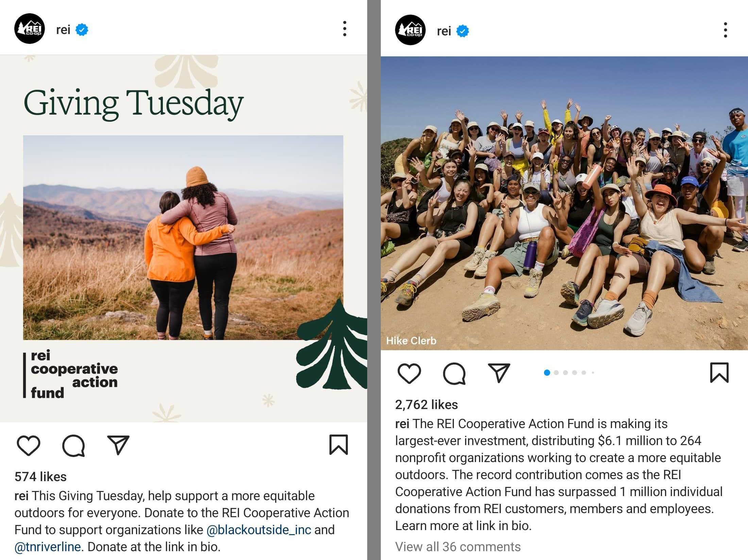Tap the Hike Clerb photo credit label
748x560 pixels.
pyautogui.click(x=411, y=341)
